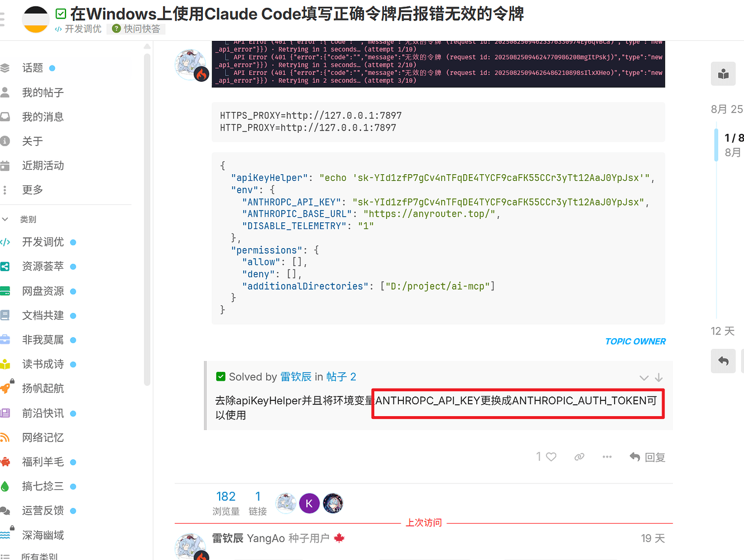This screenshot has width=744, height=560.
Task: Select the 福利羊毛 category
Action: tap(43, 462)
